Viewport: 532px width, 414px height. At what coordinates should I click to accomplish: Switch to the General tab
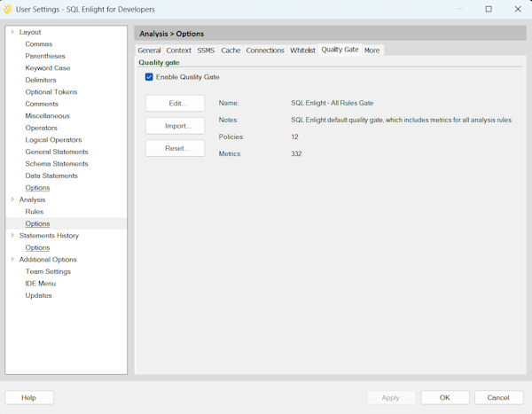click(149, 51)
